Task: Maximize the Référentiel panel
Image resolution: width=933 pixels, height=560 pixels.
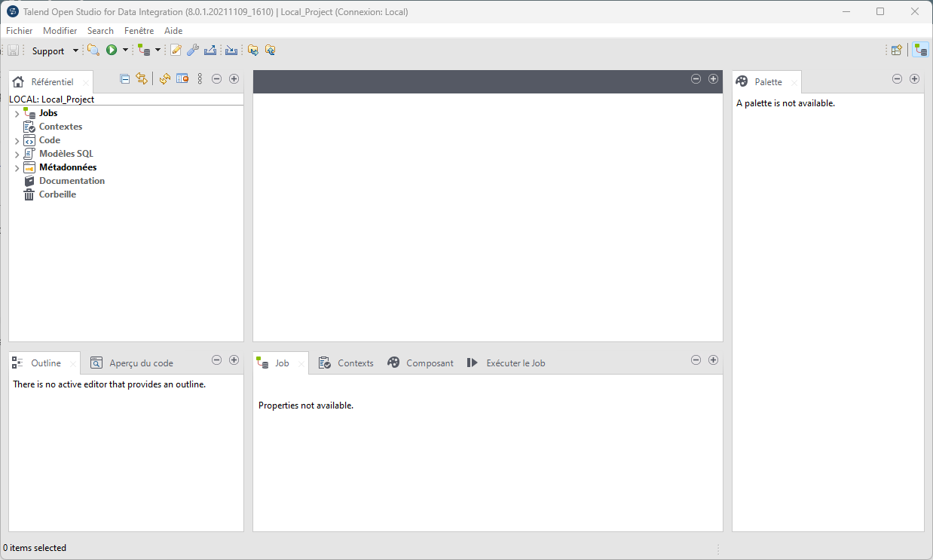Action: (x=234, y=78)
